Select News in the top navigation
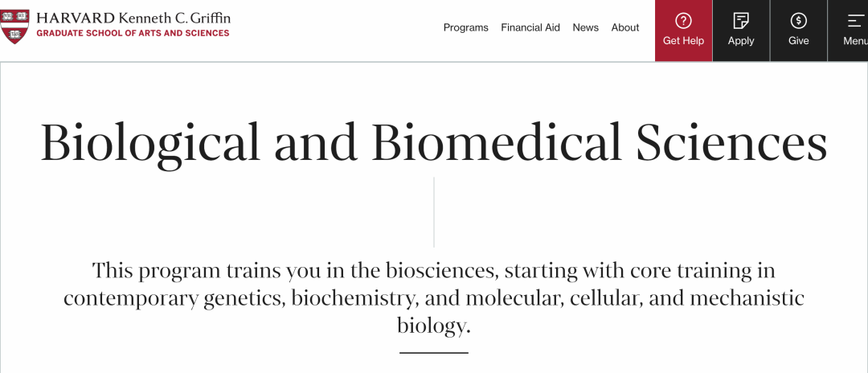Screen dimensions: 868x373 coord(585,27)
